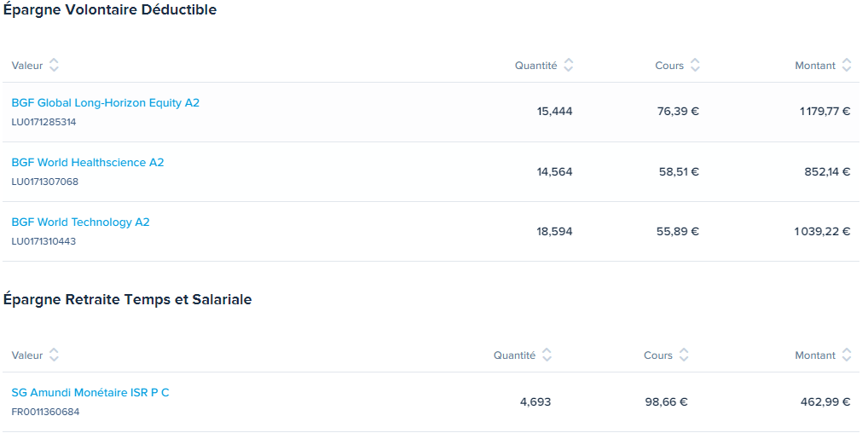Click the 462,99 € amount cell

coord(825,402)
